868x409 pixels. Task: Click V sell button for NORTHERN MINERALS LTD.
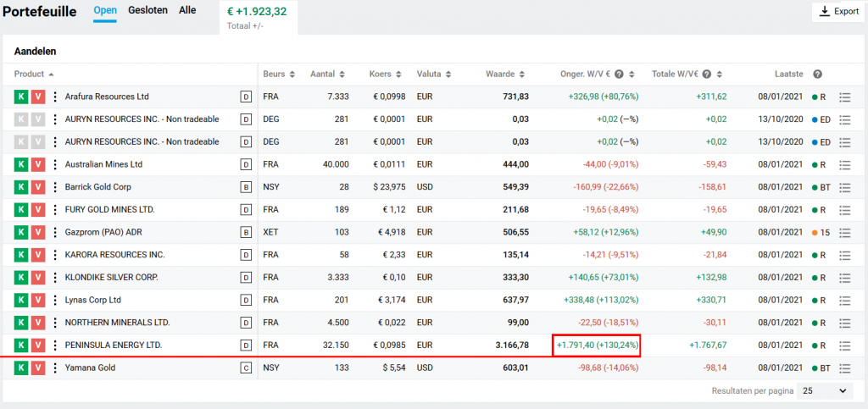tap(37, 323)
